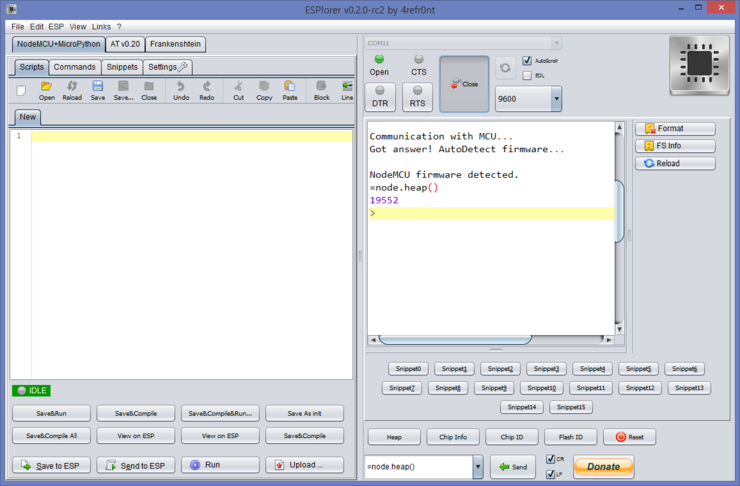The height and width of the screenshot is (486, 740).
Task: Send the command with the Send button
Action: (x=513, y=467)
